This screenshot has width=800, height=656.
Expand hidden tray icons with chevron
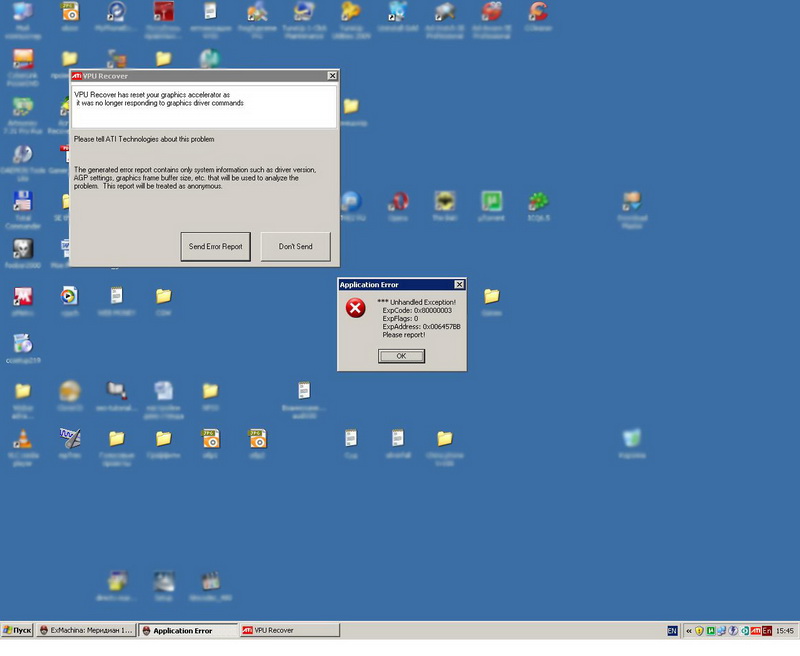689,631
